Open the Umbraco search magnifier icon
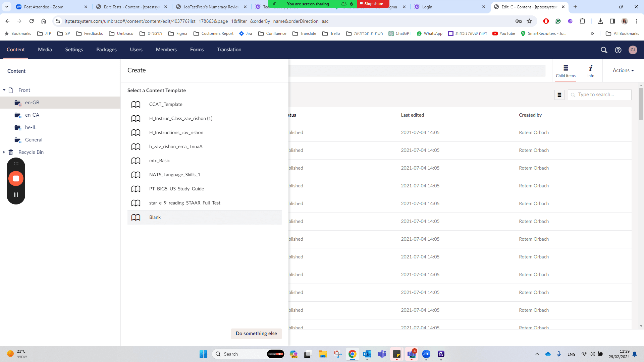This screenshot has height=362, width=644. coord(604,50)
